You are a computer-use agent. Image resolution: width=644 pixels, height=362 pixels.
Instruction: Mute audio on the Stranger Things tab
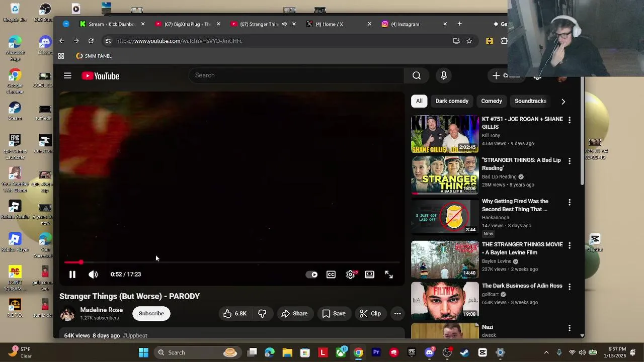(284, 24)
